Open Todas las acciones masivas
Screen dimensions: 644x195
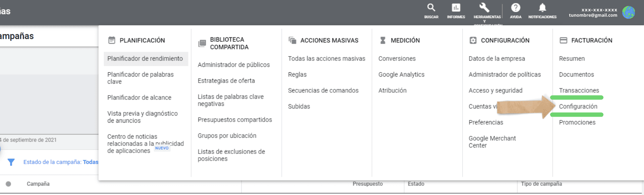tap(326, 58)
